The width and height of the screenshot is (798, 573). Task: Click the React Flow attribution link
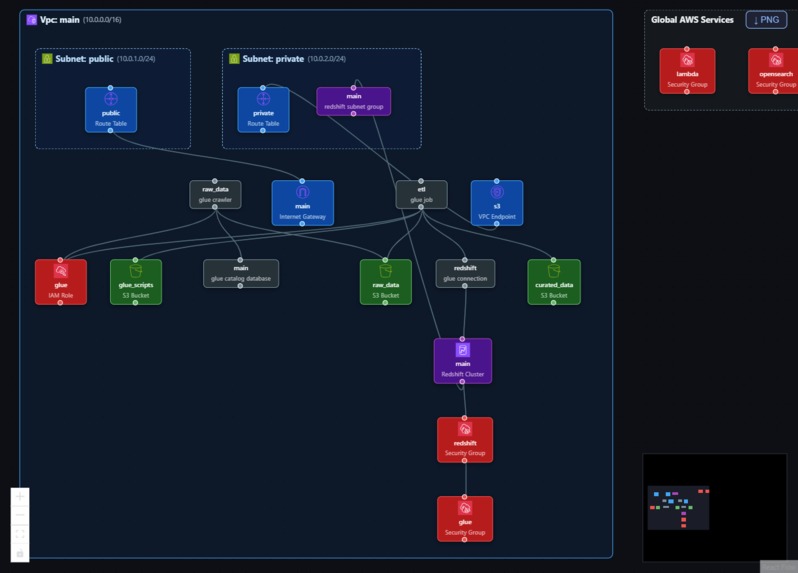[779, 567]
